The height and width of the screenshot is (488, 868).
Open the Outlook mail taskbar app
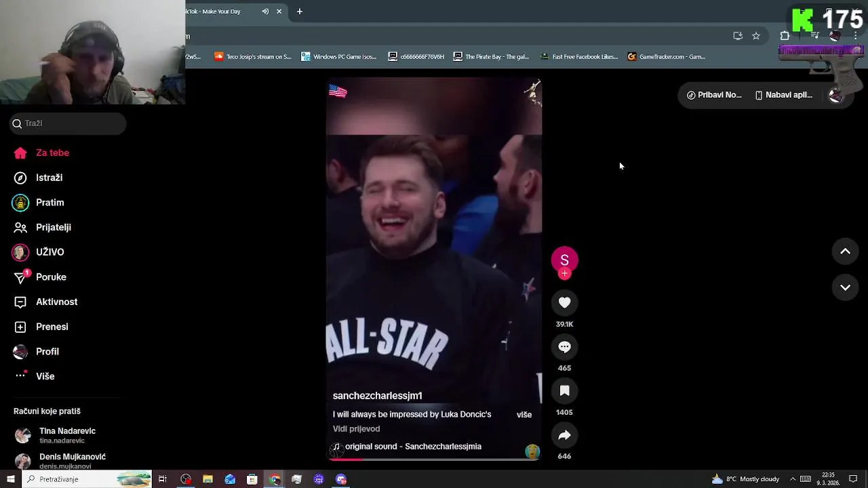coord(230,479)
